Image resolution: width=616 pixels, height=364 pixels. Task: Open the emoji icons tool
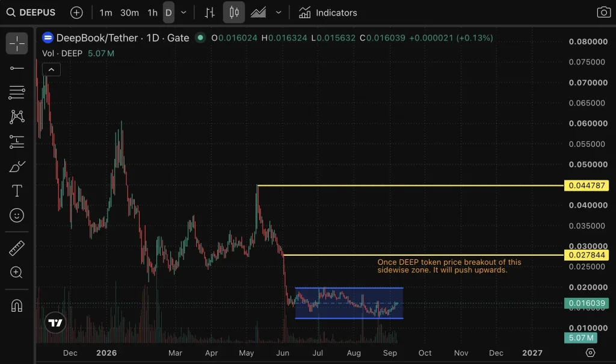17,215
